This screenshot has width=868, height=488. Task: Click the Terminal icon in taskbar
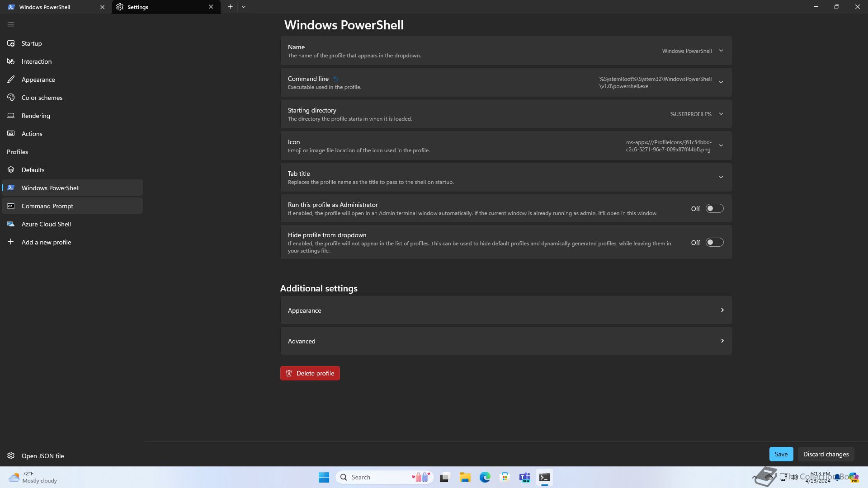(544, 477)
